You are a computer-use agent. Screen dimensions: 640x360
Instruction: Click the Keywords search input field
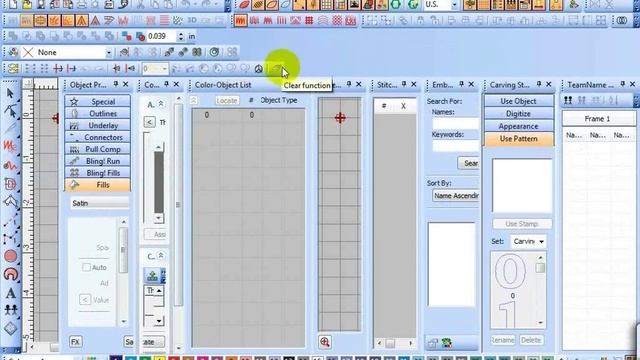point(455,146)
